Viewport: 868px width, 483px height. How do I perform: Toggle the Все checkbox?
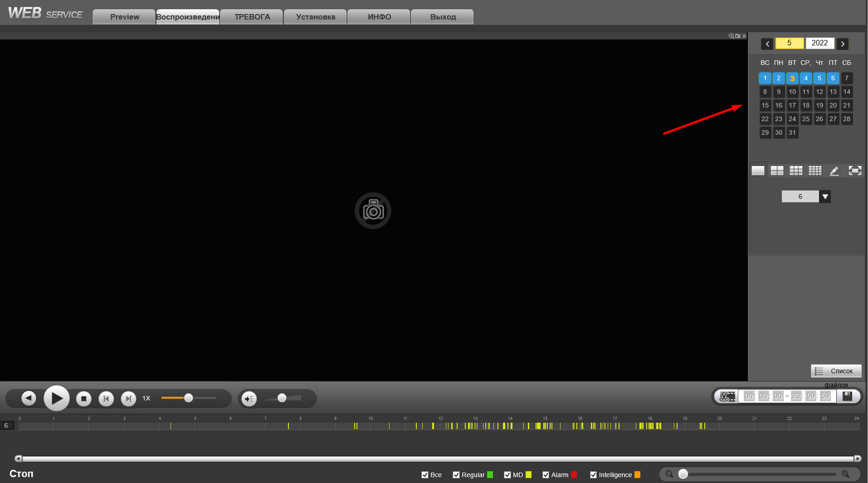point(425,475)
